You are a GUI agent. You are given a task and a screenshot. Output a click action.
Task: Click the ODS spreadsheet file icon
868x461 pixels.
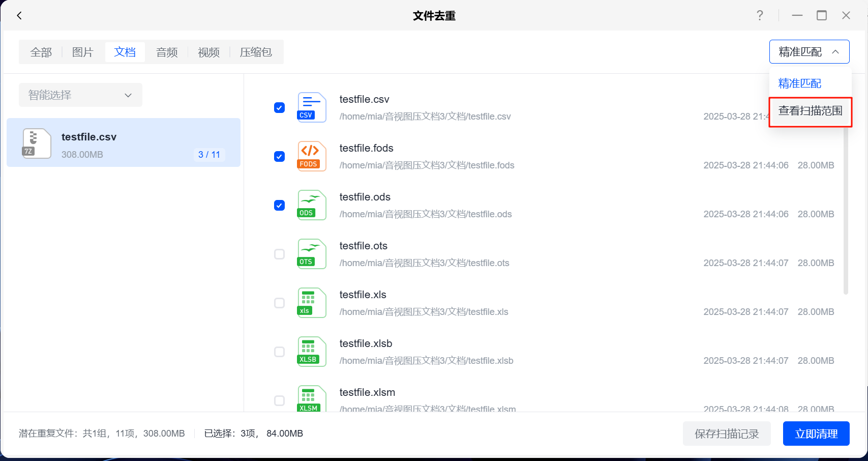311,205
